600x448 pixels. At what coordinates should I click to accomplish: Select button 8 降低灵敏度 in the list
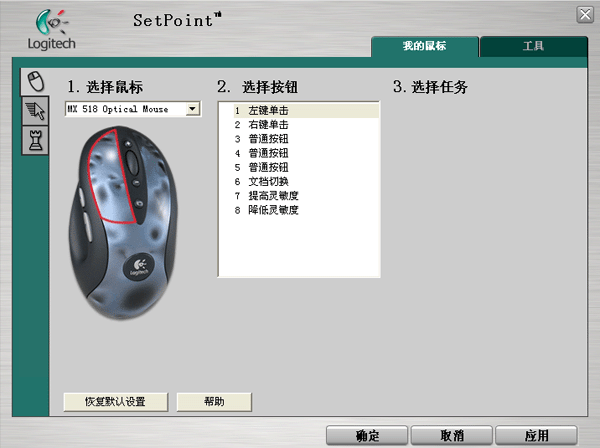(306, 210)
